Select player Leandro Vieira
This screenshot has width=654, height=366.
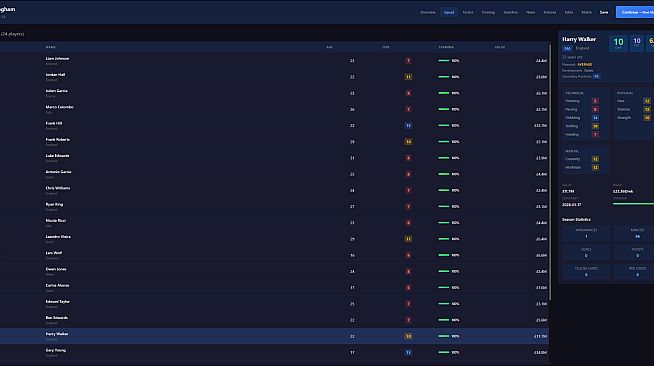point(58,236)
